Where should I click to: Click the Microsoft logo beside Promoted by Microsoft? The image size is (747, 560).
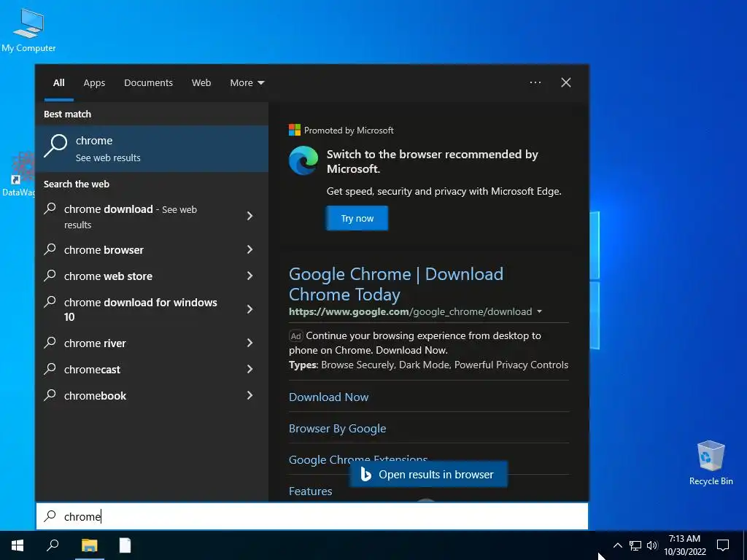[x=295, y=130]
